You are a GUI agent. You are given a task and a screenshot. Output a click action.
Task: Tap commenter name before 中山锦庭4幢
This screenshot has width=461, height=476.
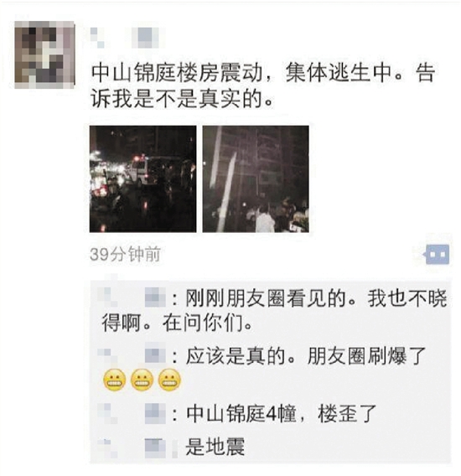tap(132, 413)
